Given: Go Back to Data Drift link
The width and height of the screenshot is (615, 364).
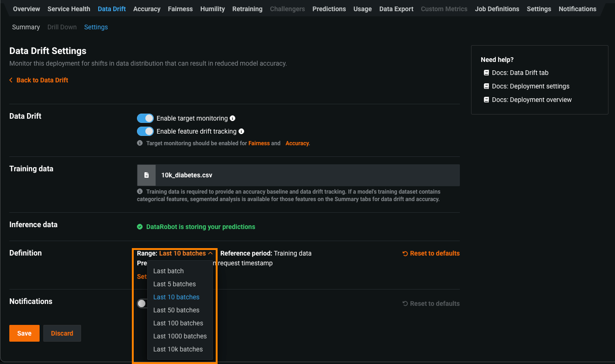Looking at the screenshot, I should coord(42,80).
